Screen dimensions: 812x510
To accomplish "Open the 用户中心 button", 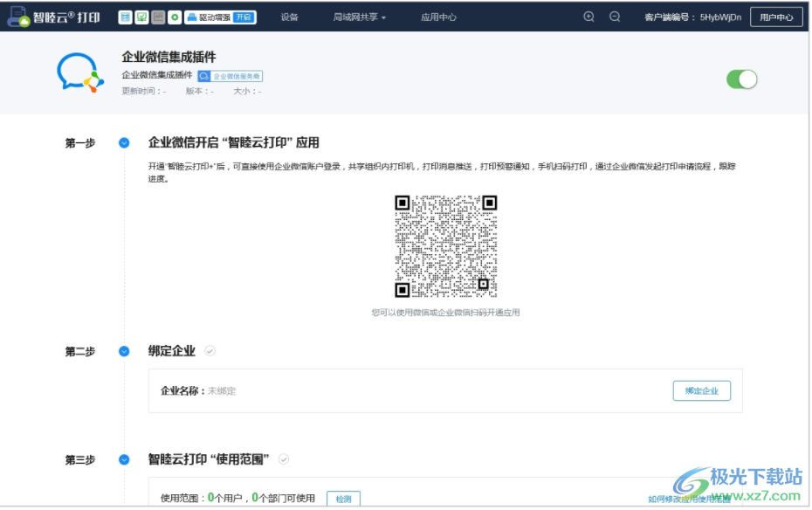I will [x=775, y=17].
